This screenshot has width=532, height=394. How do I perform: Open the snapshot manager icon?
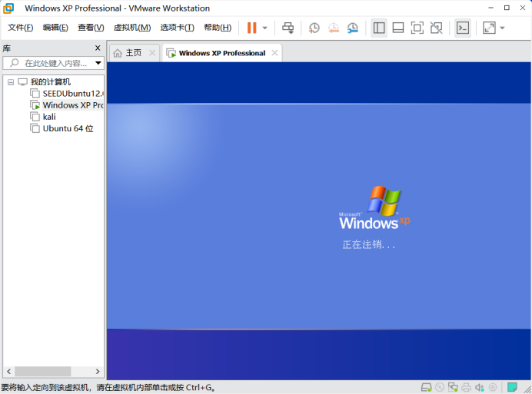click(x=353, y=28)
